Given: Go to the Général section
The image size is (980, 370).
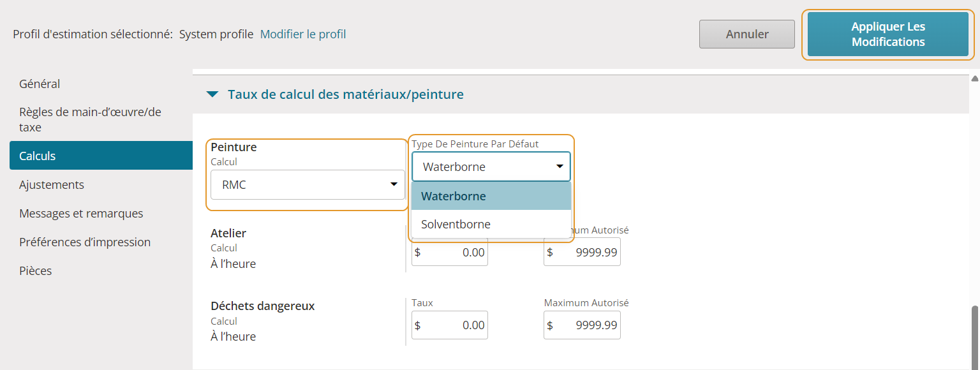Looking at the screenshot, I should 40,84.
